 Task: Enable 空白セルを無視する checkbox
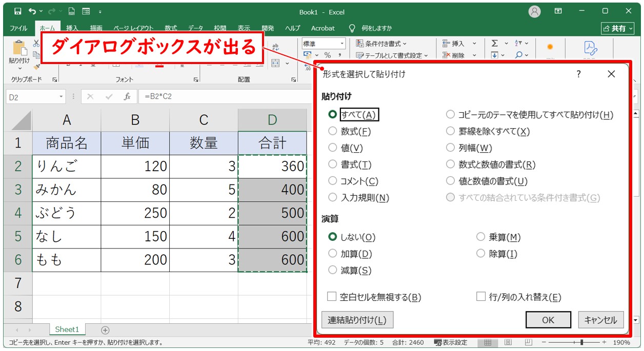click(x=332, y=297)
